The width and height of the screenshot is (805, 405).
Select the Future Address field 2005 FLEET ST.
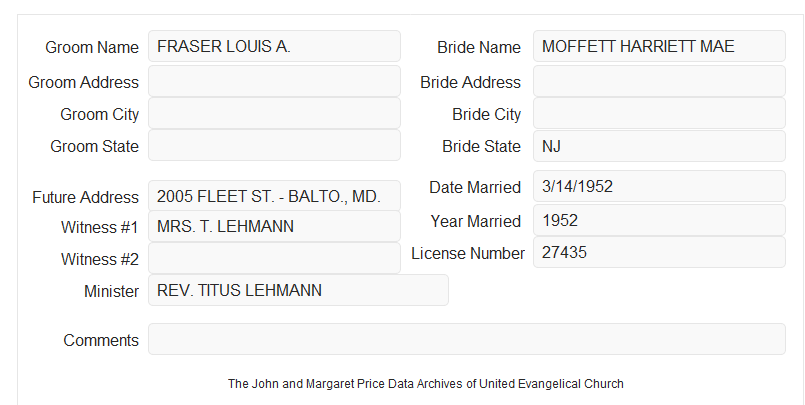tap(274, 196)
